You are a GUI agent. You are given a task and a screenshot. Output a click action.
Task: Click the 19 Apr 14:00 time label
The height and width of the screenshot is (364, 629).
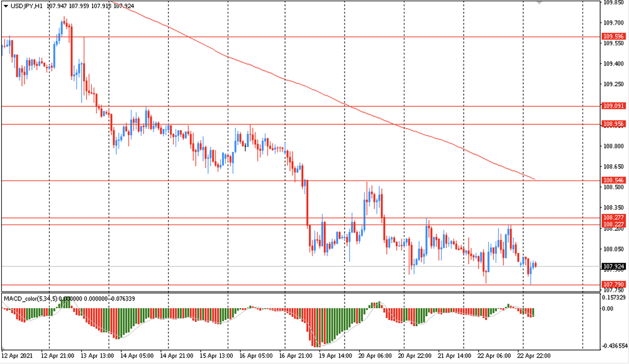[335, 356]
